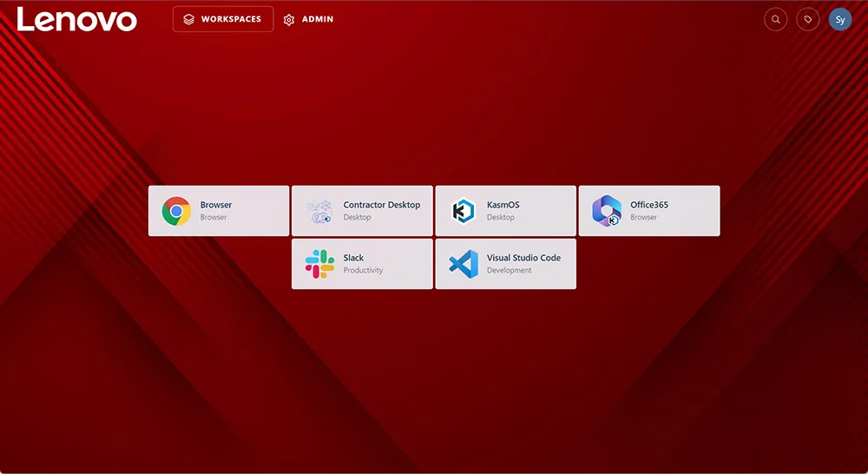868x474 pixels.
Task: Switch to the Workspaces tab
Action: (231, 19)
